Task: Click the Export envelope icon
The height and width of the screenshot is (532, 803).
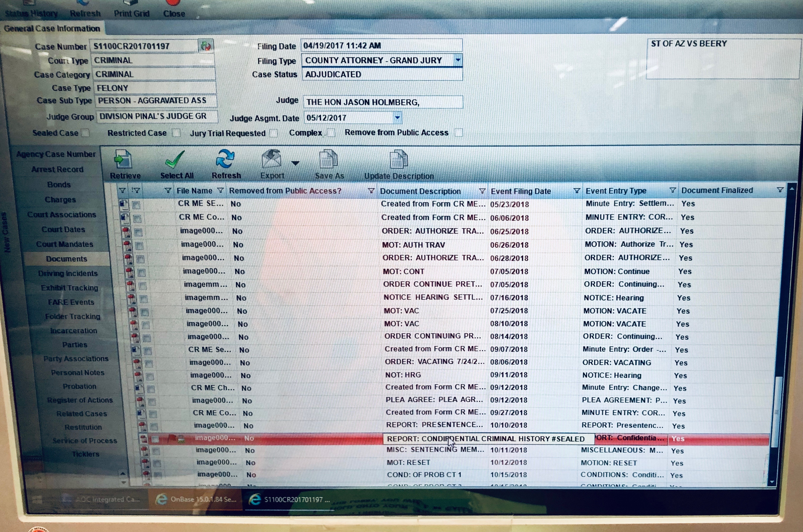Action: [271, 159]
